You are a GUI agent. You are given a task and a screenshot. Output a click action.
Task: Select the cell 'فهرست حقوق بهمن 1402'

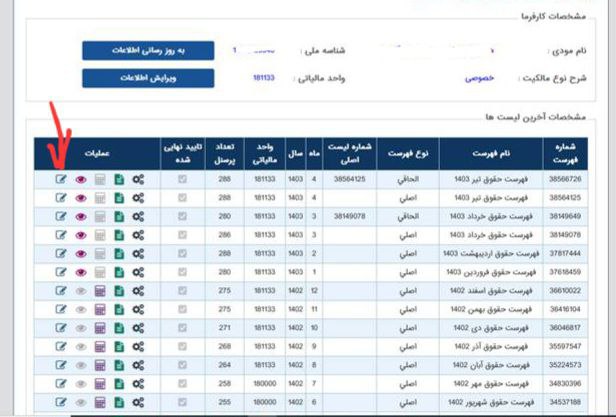tap(491, 309)
